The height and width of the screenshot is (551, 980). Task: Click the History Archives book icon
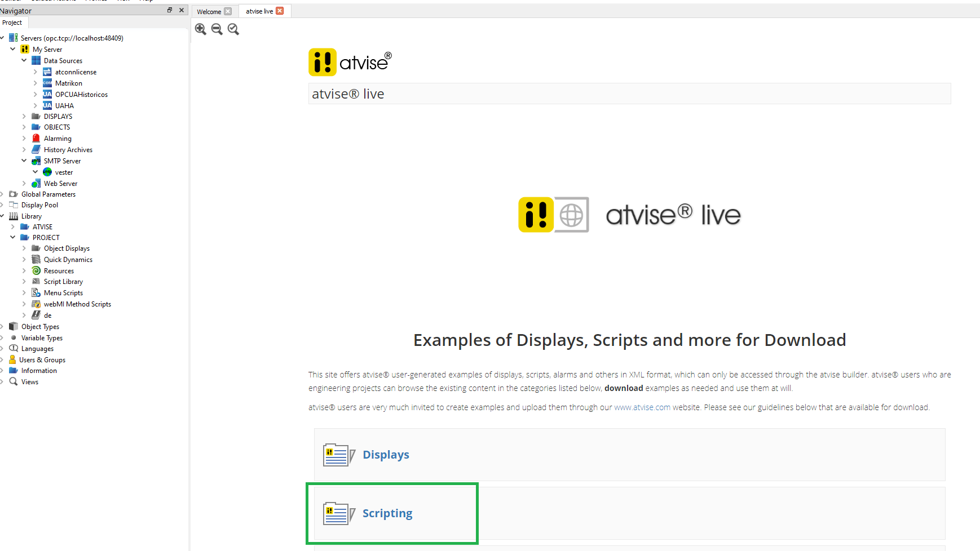tap(36, 149)
